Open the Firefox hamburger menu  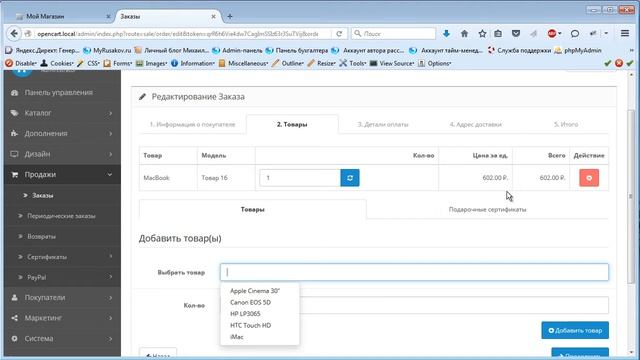pos(625,33)
